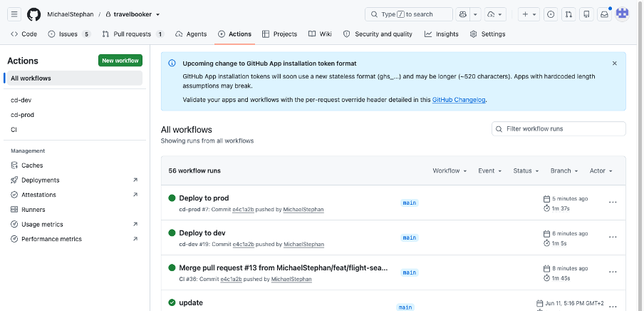Open the update workflow run
644x311 pixels.
click(191, 302)
